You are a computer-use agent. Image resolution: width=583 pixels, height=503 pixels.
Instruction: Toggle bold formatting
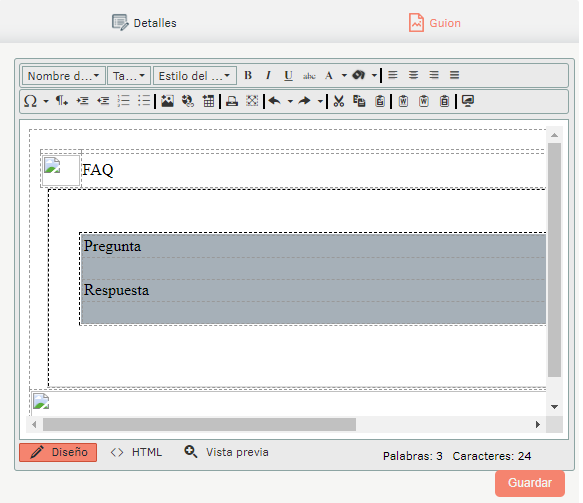click(x=248, y=75)
